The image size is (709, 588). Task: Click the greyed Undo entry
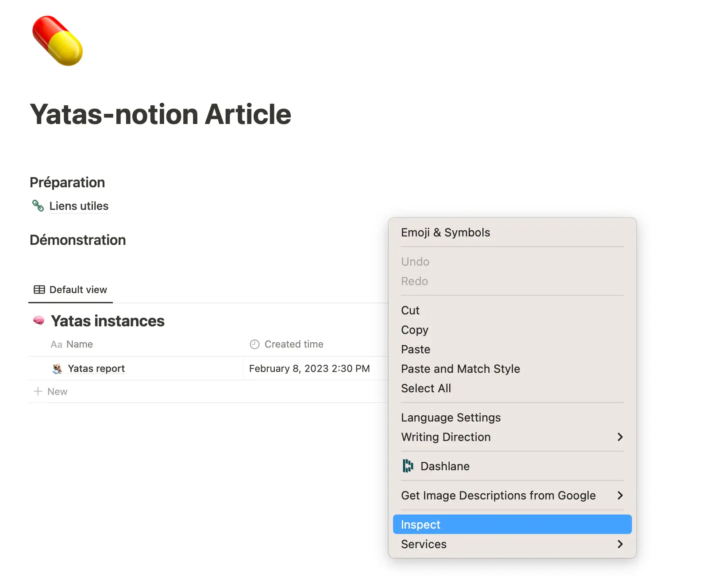[x=512, y=262]
